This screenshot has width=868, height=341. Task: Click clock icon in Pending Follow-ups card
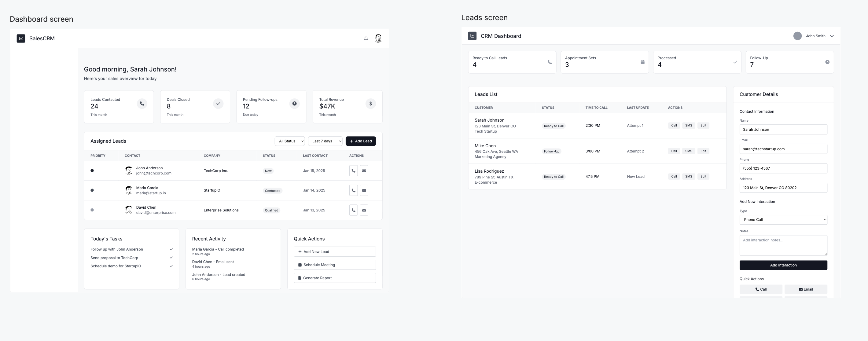point(294,104)
